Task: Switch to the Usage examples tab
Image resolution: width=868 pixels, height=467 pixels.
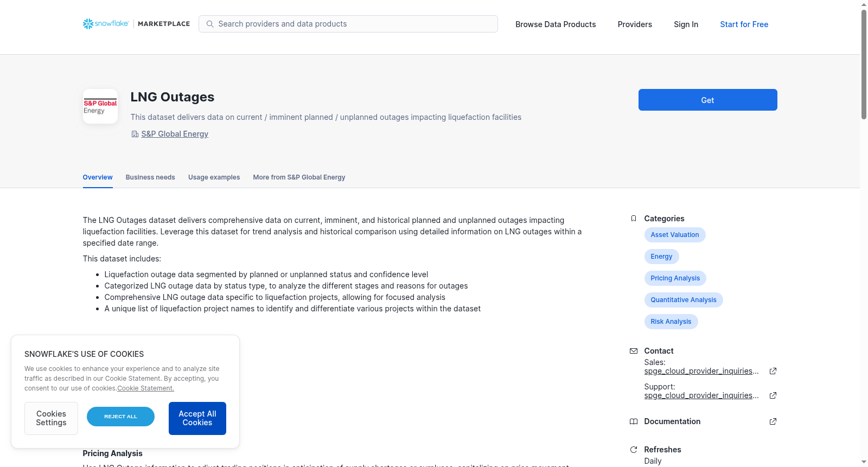Action: click(214, 177)
